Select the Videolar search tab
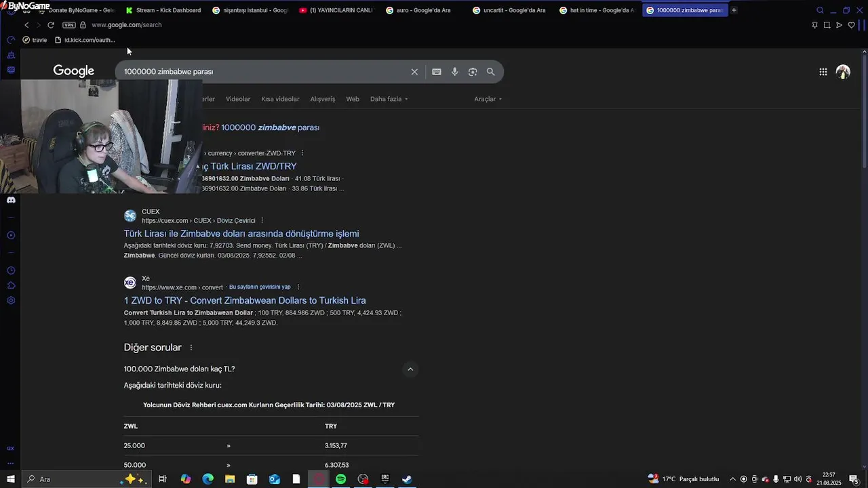This screenshot has width=868, height=488. 238,99
